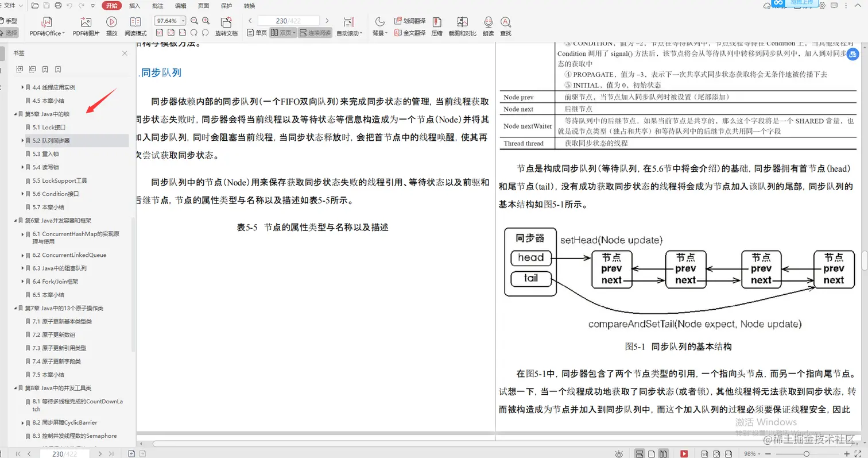Jump to bookmark 6.3 Java中的阻塞队列
The height and width of the screenshot is (458, 868).
(59, 268)
